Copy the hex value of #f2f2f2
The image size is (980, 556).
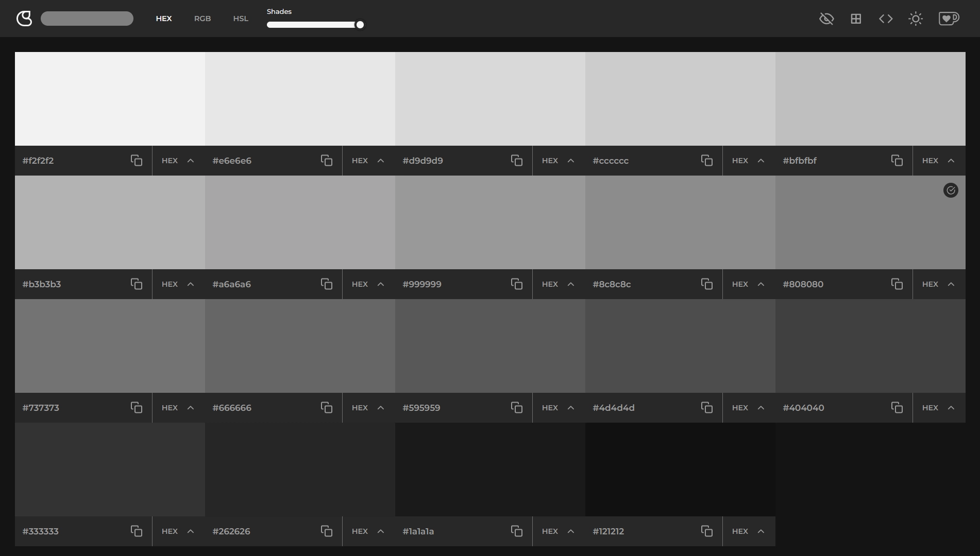[137, 161]
